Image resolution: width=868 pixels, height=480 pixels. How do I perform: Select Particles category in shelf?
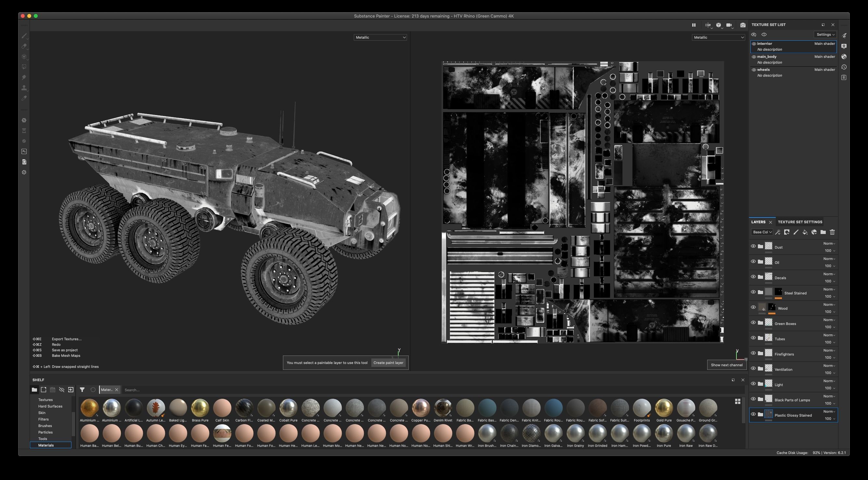[45, 432]
